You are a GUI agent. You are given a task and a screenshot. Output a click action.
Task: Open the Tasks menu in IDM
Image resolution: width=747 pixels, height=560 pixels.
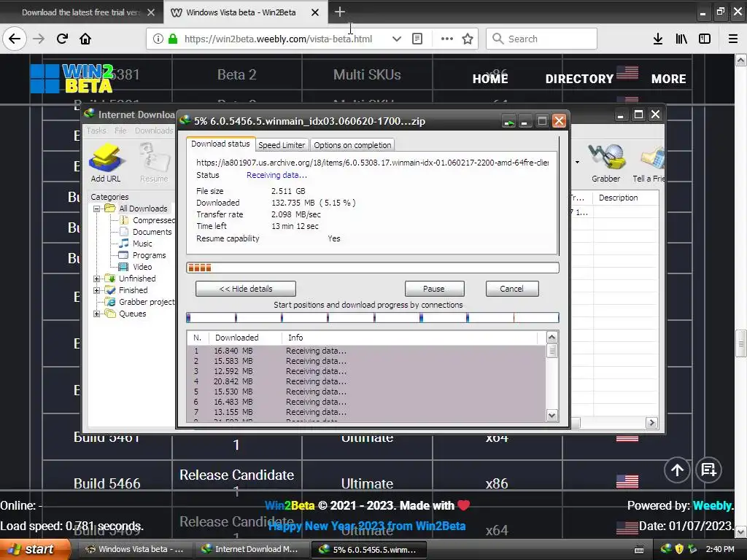click(x=97, y=131)
